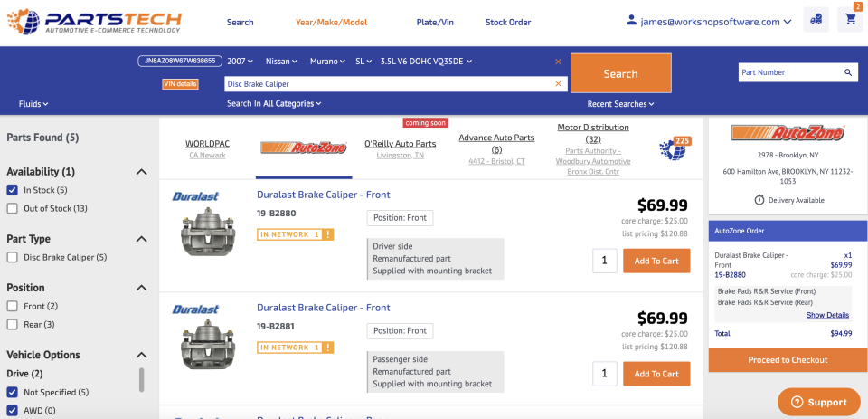Click the delivery truck icon in header
Screen dimensions: 868x419
coord(816,19)
